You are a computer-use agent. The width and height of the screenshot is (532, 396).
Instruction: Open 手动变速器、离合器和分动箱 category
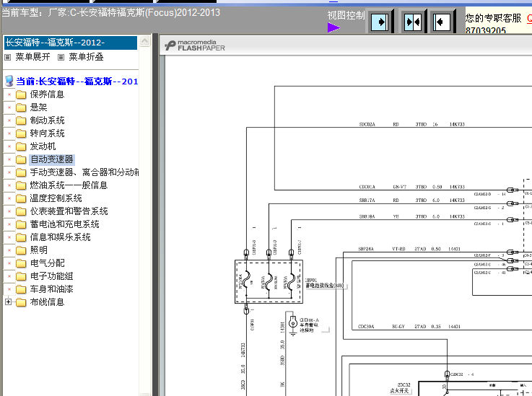click(84, 172)
